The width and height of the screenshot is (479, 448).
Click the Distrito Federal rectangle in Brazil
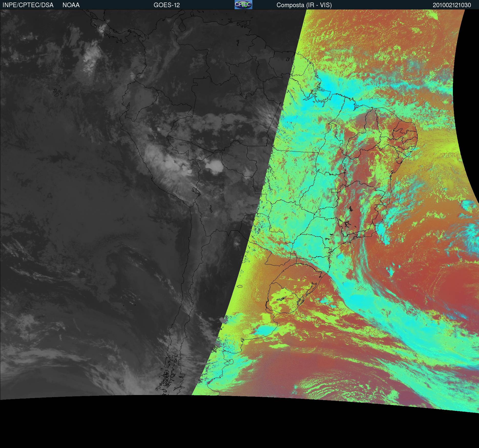click(334, 190)
